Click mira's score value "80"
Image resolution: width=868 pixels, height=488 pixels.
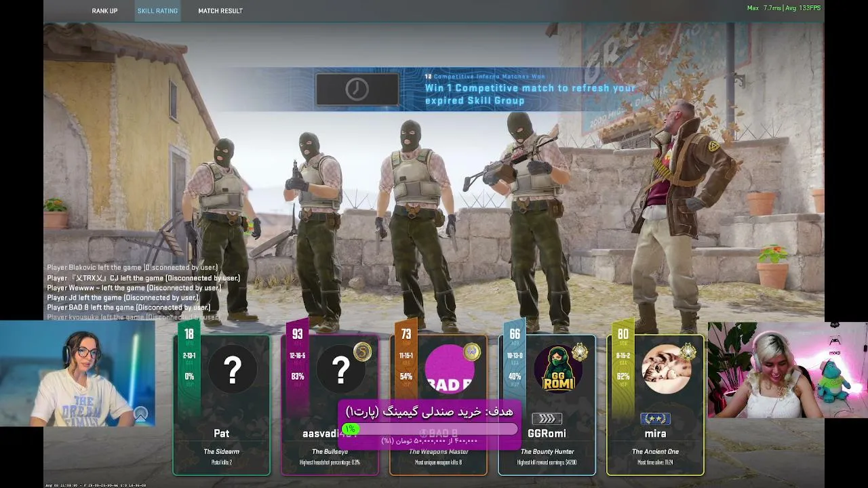[623, 334]
